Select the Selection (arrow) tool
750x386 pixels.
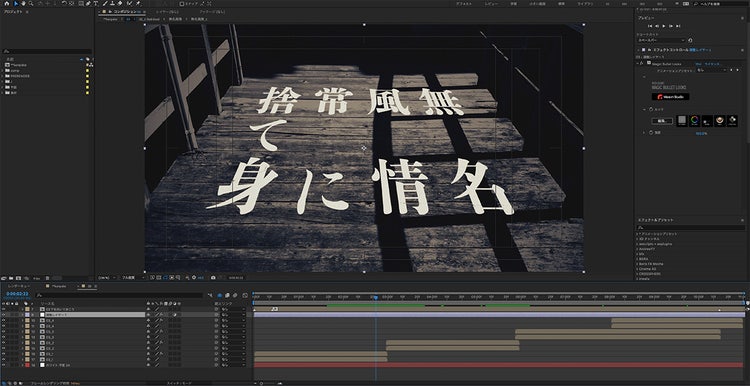click(x=16, y=3)
